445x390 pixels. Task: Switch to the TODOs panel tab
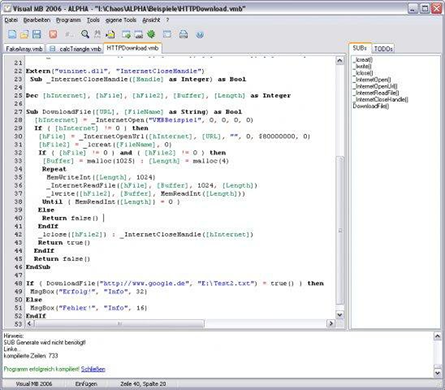[x=383, y=49]
